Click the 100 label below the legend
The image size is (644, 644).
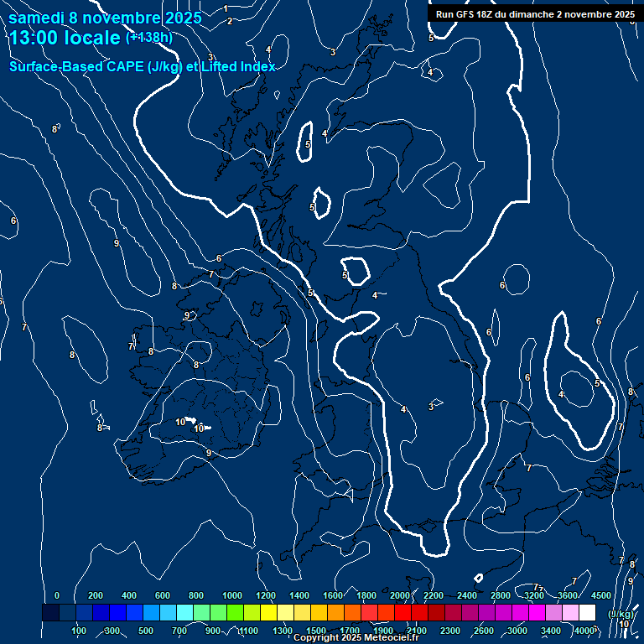pos(79,631)
